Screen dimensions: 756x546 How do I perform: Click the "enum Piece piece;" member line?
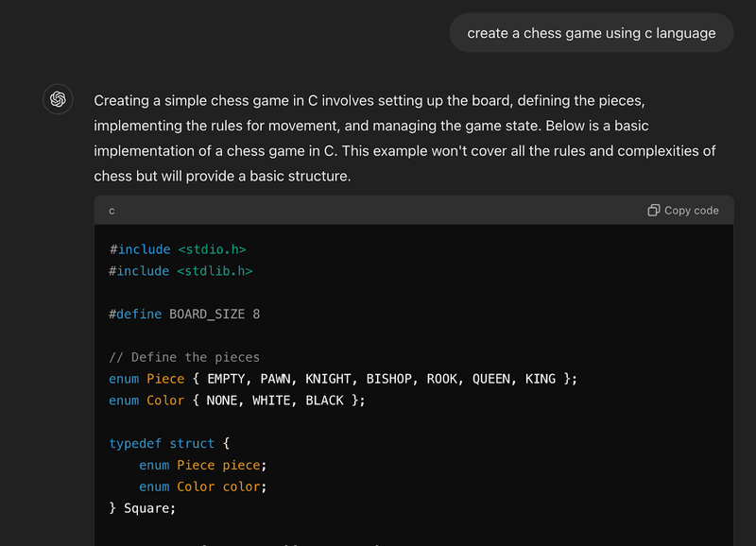pos(203,465)
